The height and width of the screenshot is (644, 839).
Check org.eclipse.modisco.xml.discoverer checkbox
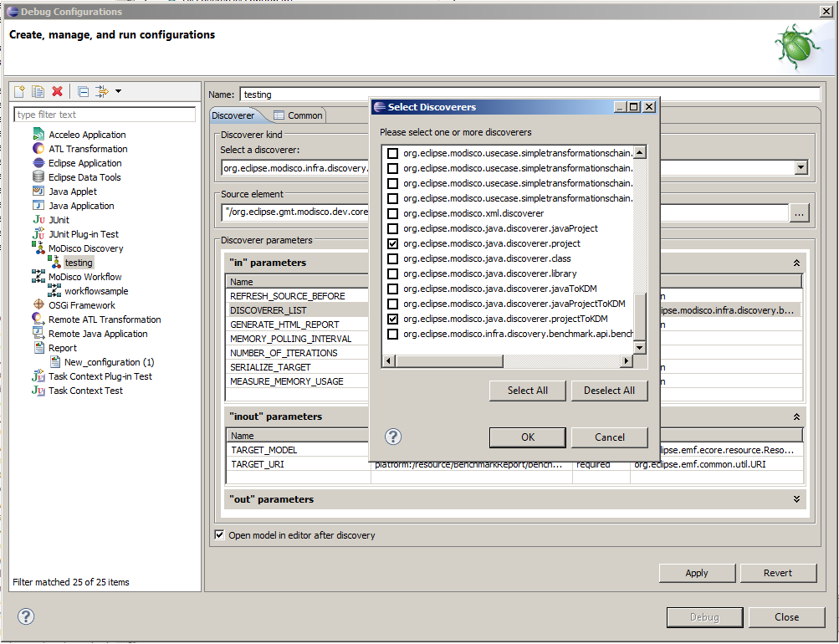click(x=393, y=213)
